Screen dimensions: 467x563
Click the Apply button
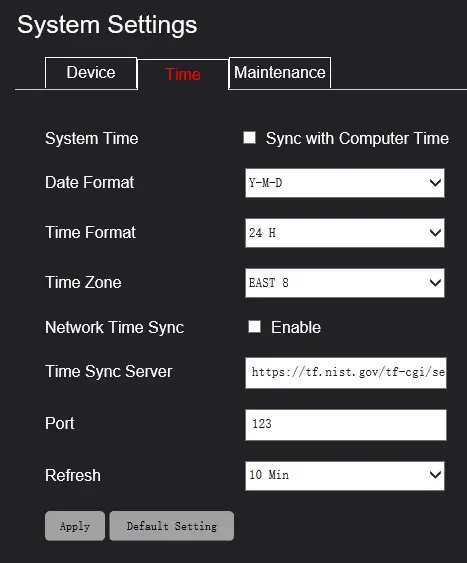tap(75, 526)
